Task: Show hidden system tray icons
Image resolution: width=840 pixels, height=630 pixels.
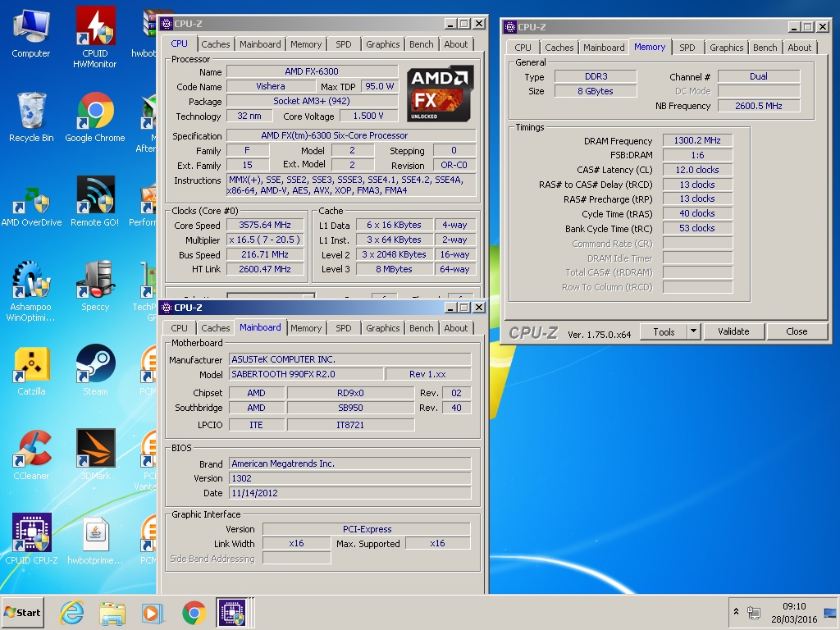Action: (x=736, y=611)
